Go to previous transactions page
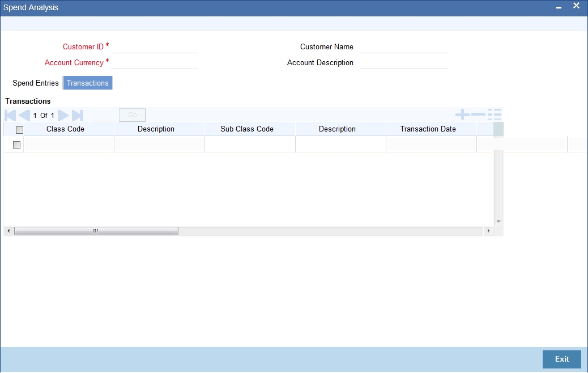The width and height of the screenshot is (588, 373). point(24,116)
